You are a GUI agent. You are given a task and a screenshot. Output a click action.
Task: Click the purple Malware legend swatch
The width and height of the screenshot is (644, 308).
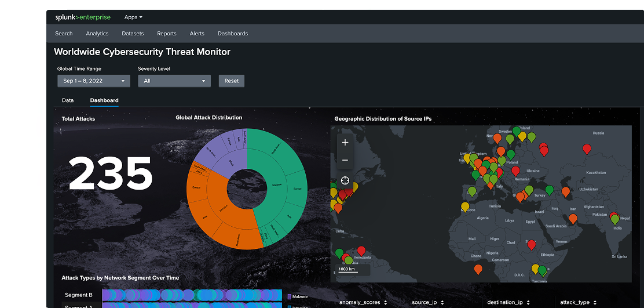[x=290, y=296]
